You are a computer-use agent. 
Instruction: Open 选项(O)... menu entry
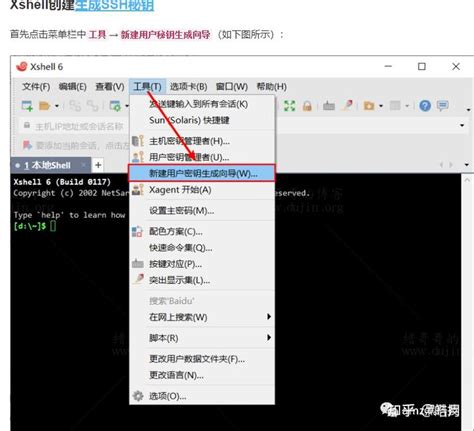point(202,396)
